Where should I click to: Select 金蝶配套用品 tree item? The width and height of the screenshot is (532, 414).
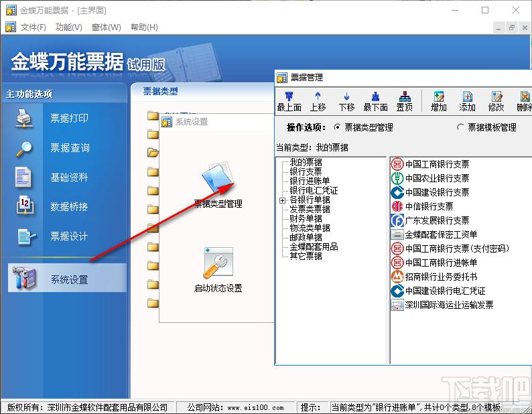point(314,247)
